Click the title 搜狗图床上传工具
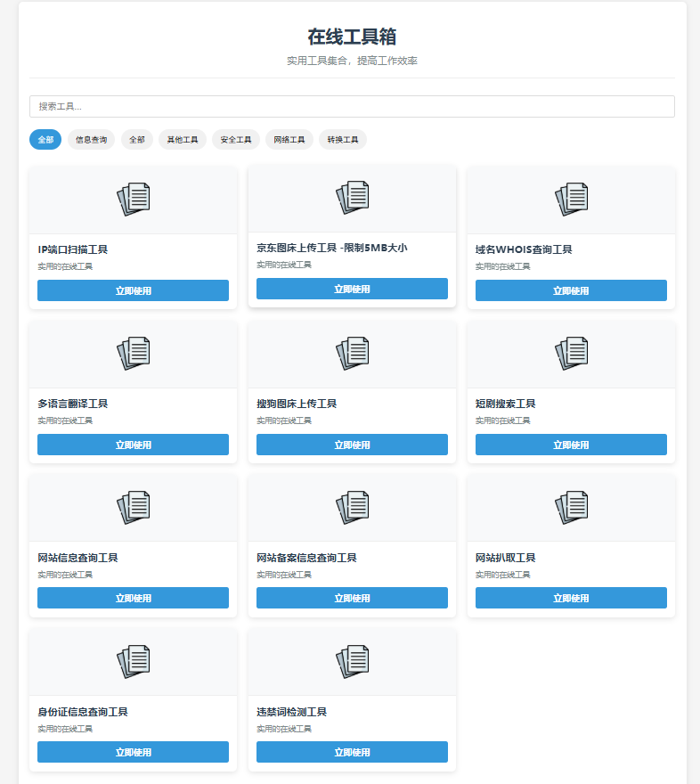This screenshot has height=784, width=700. coord(297,404)
